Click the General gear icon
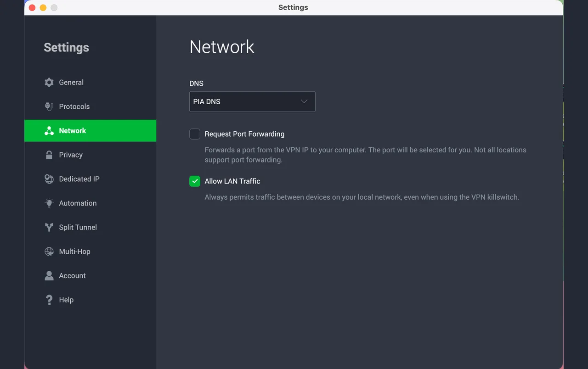588x369 pixels. tap(49, 82)
